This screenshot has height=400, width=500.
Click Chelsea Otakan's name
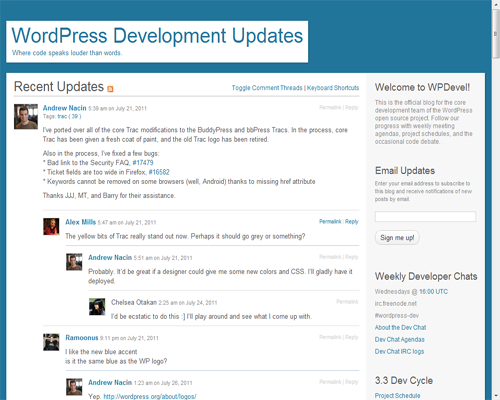point(134,302)
